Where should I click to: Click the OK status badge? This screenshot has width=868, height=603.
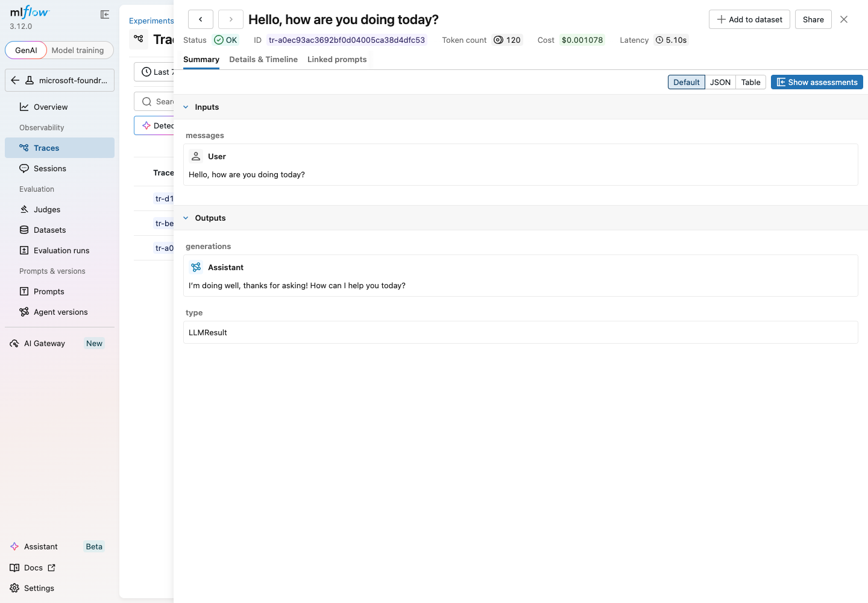[x=226, y=40]
